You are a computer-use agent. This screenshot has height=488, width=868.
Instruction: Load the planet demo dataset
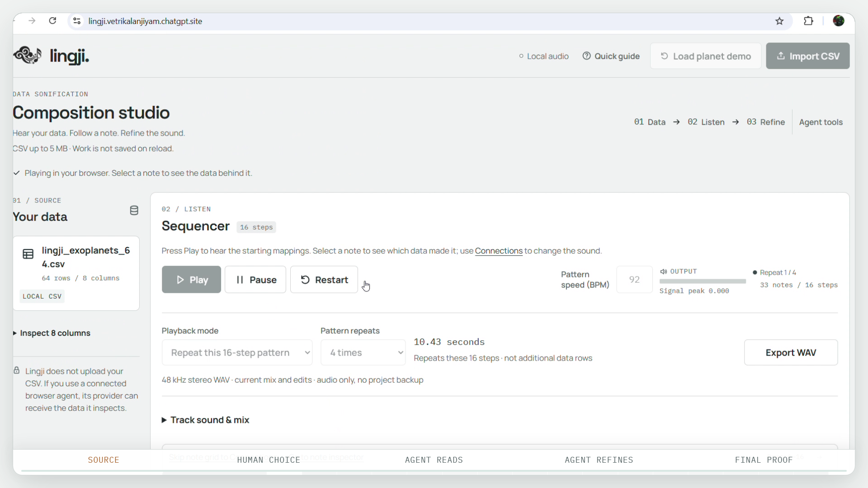pos(705,56)
